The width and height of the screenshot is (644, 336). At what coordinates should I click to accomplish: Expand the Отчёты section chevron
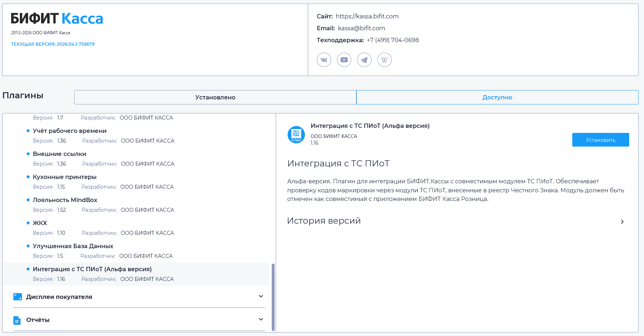click(x=261, y=319)
